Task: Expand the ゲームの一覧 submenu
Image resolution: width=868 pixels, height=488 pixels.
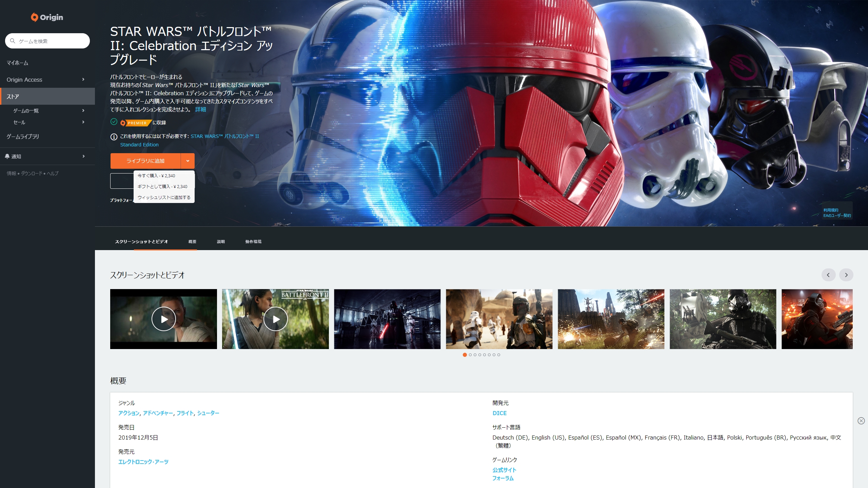Action: (83, 111)
